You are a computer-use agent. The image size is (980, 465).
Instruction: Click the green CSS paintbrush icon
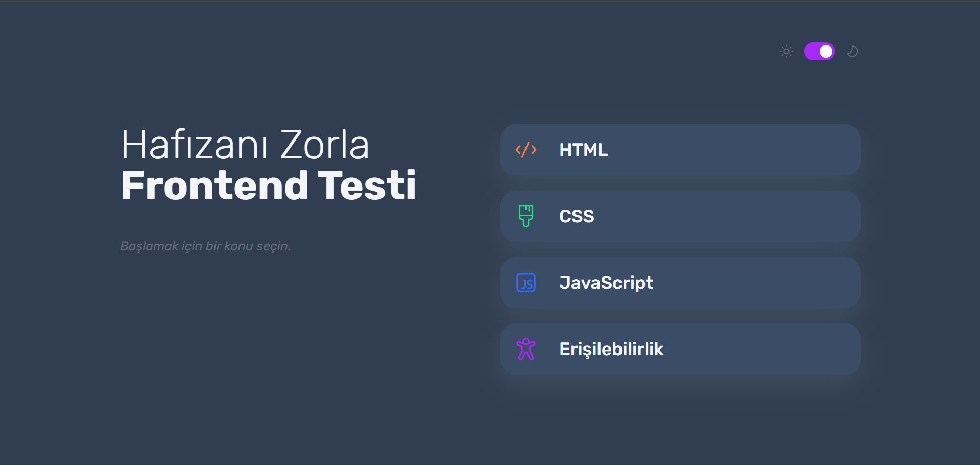coord(525,216)
